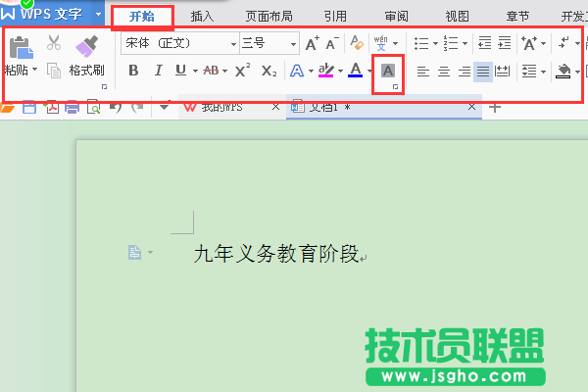The width and height of the screenshot is (588, 392).
Task: Select the Format Painter brush
Action: [x=87, y=46]
